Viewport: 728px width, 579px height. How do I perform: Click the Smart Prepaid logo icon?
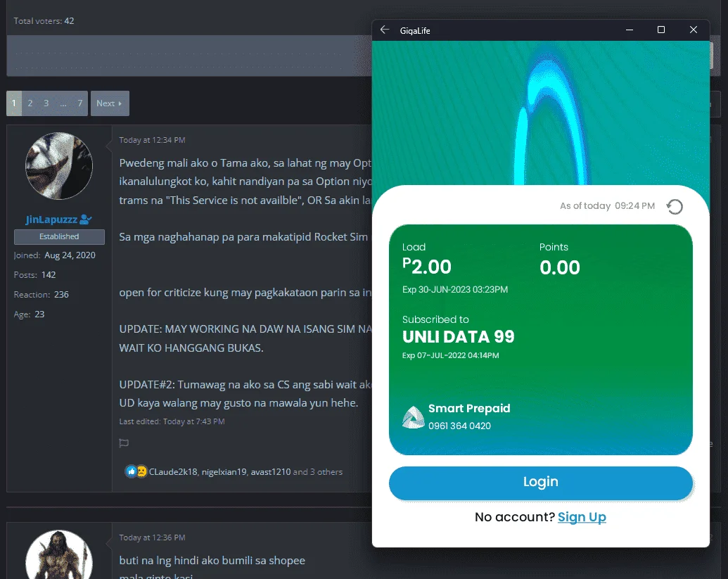point(413,417)
